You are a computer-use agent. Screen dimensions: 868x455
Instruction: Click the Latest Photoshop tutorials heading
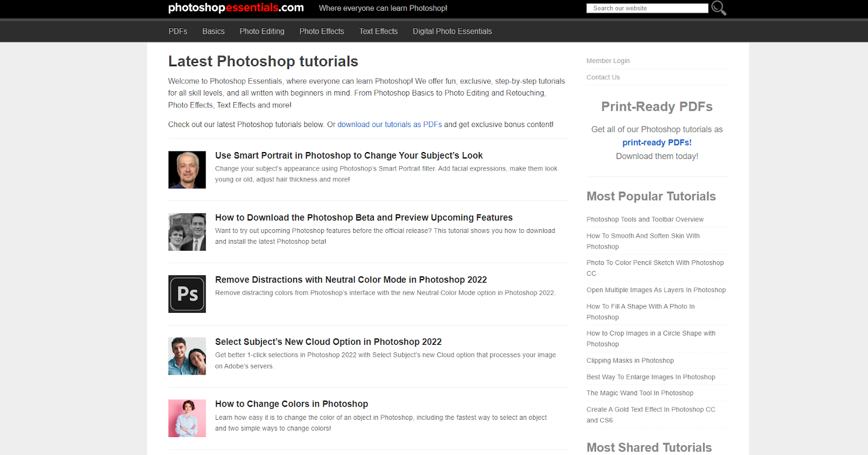pos(263,61)
